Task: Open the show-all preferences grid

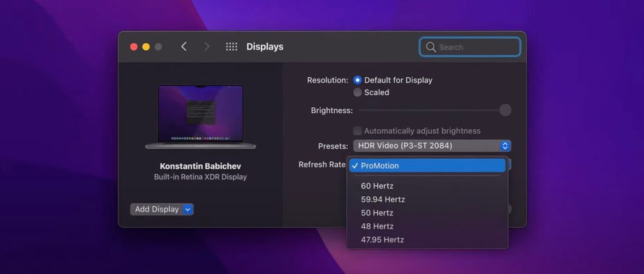Action: [x=231, y=47]
